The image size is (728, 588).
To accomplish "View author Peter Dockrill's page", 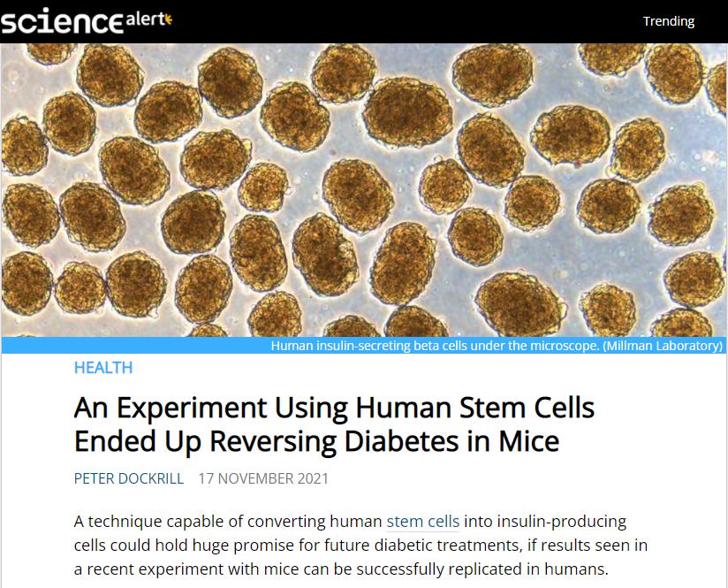I will [129, 478].
